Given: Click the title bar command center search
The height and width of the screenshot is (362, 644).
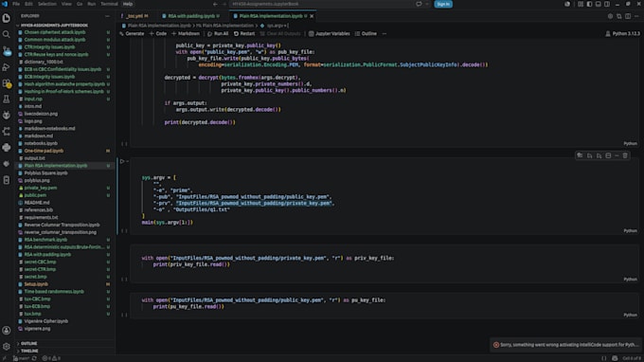Looking at the screenshot, I should (321, 4).
